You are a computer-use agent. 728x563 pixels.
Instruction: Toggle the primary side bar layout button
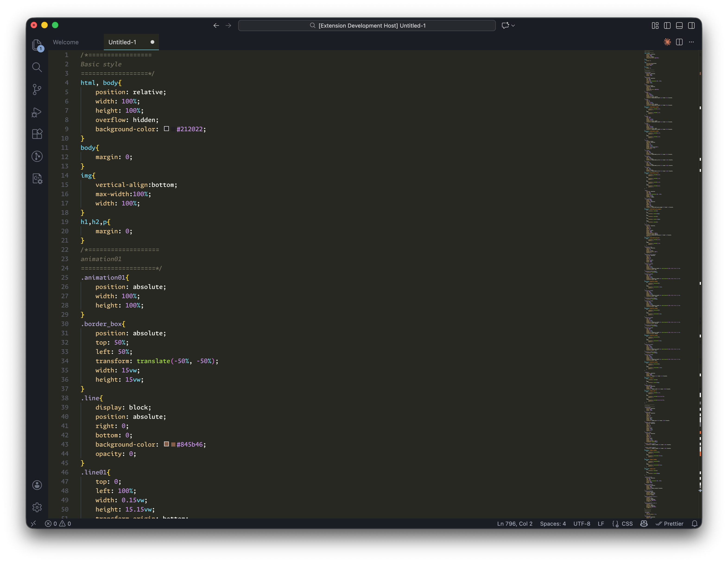pos(667,26)
